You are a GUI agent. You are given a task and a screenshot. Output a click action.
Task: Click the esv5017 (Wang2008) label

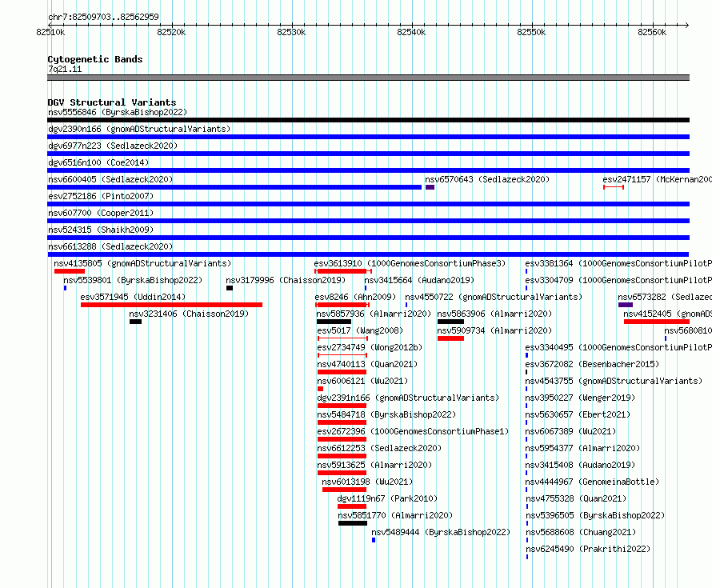(360, 330)
